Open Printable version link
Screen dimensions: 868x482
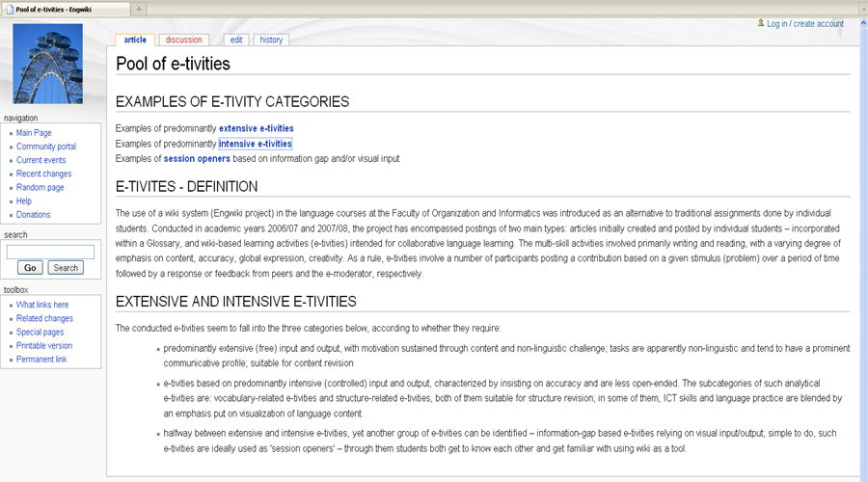[x=44, y=346]
